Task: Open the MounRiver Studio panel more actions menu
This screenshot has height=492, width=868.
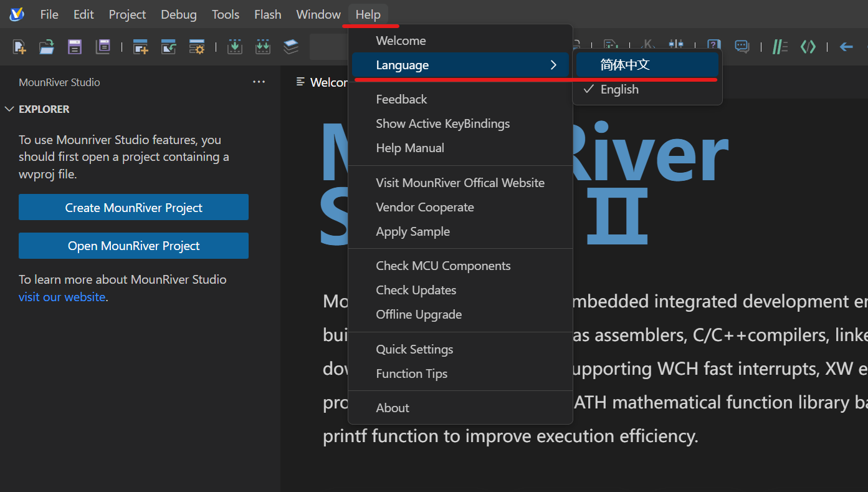Action: pyautogui.click(x=259, y=82)
